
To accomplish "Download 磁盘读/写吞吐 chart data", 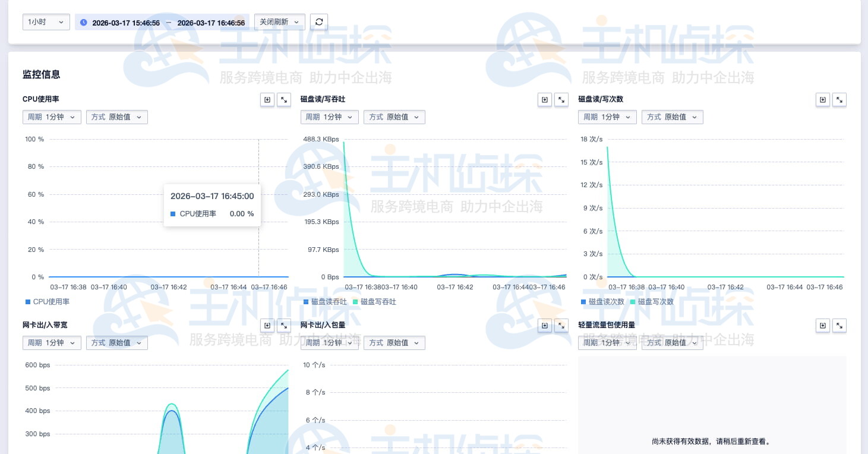I will coord(544,100).
